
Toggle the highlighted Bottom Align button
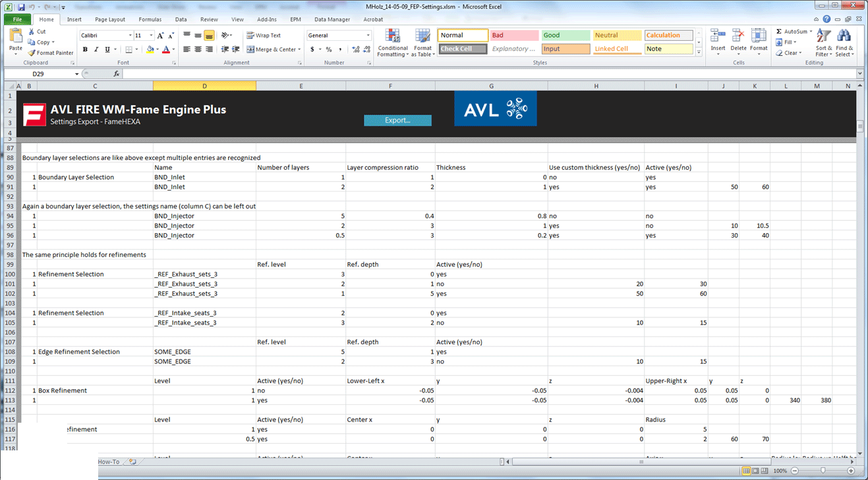click(209, 36)
